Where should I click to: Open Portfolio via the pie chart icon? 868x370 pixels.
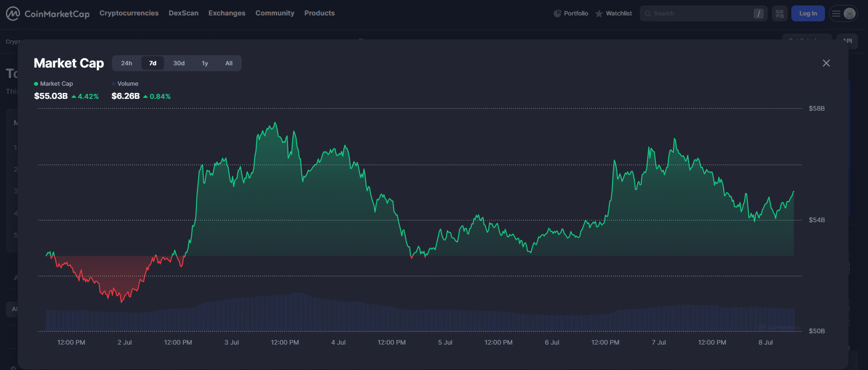point(557,14)
